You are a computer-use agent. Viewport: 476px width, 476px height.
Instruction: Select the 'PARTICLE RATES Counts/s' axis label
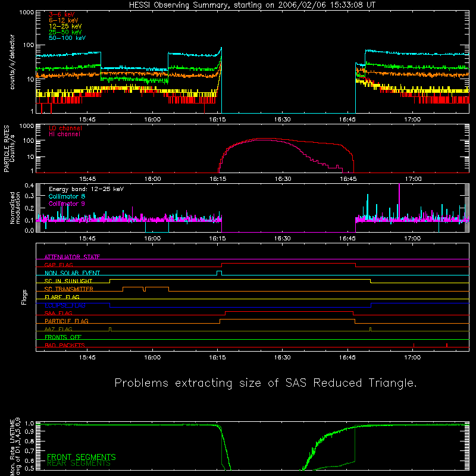9,149
